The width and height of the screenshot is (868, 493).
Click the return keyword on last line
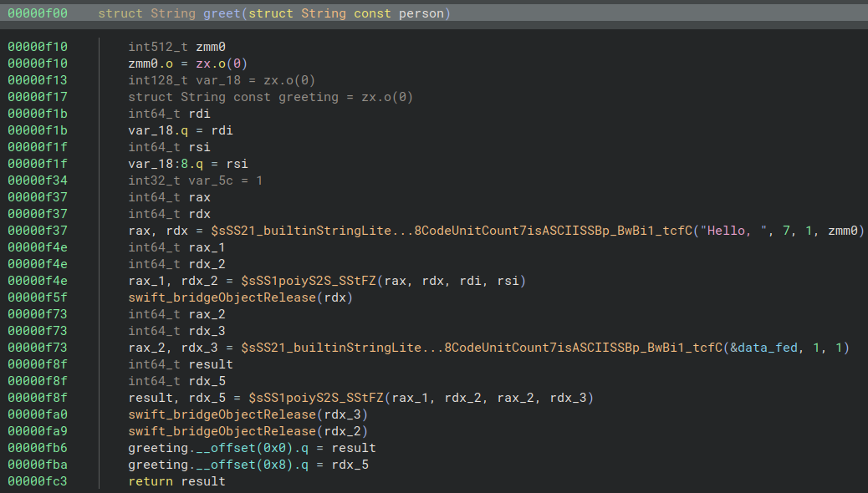pos(151,481)
